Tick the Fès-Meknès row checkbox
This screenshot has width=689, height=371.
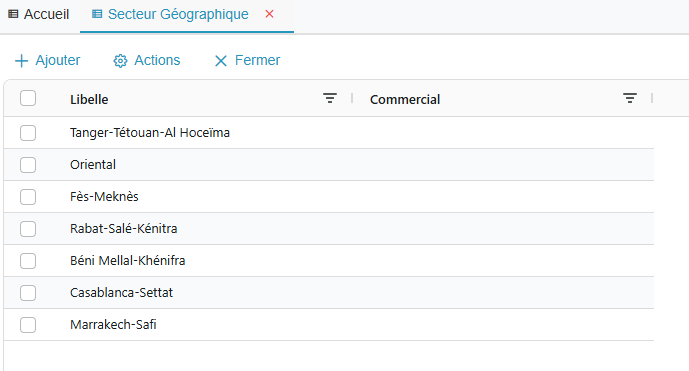(x=28, y=197)
